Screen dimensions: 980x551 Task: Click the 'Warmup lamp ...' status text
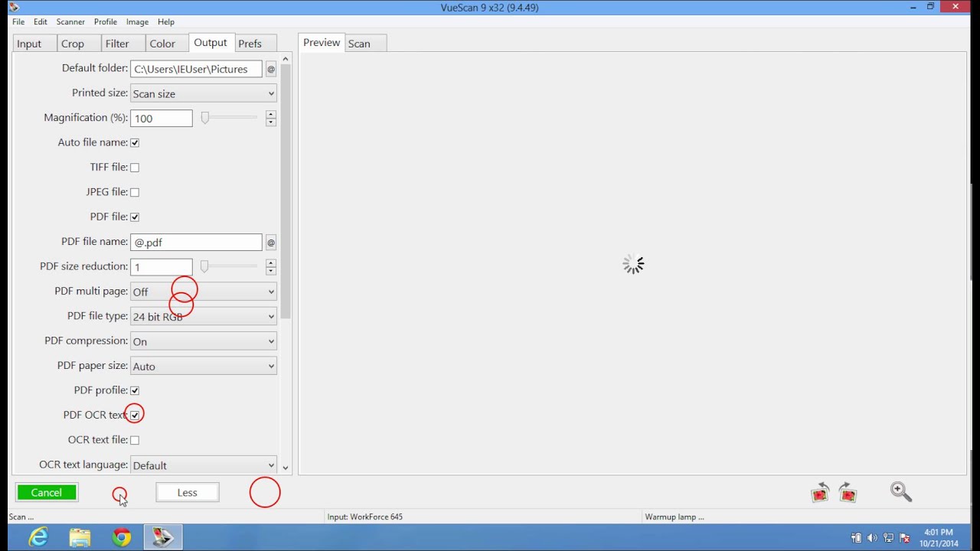coord(675,517)
